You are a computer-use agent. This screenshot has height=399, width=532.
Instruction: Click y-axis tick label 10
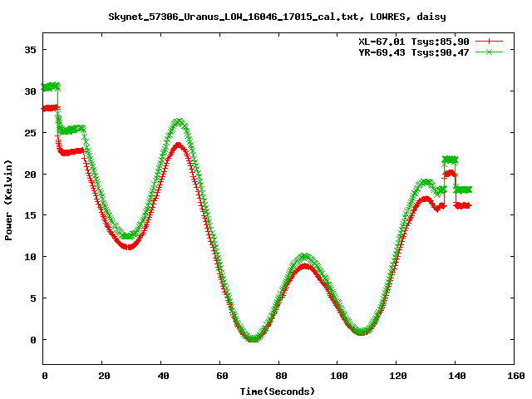point(30,257)
